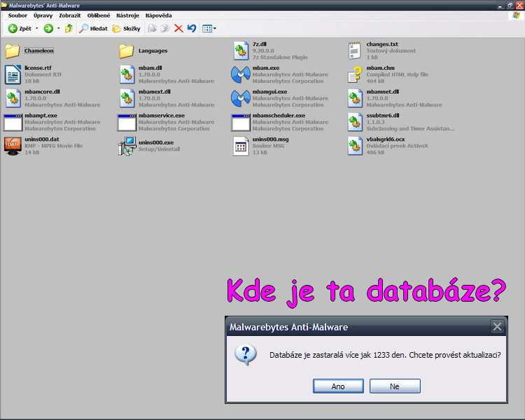Image resolution: width=525 pixels, height=420 pixels.
Task: Toggle the Složky folders pane
Action: click(x=126, y=29)
